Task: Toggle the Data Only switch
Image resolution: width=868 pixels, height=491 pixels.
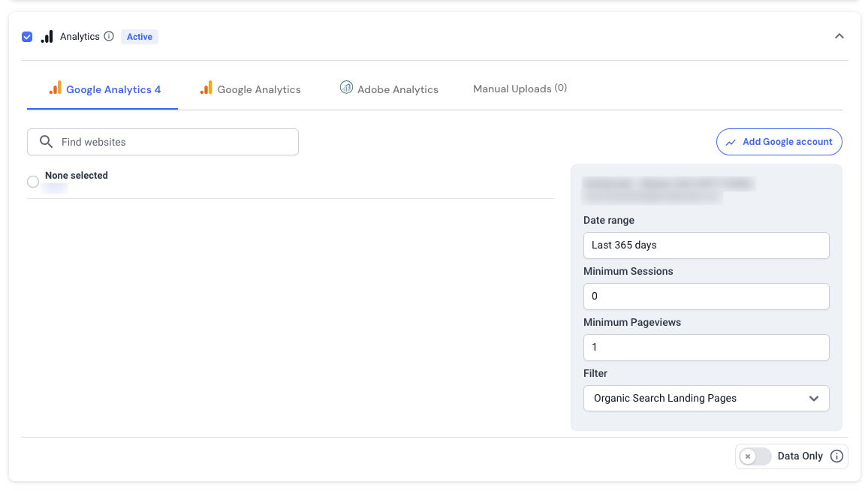Action: click(x=755, y=456)
